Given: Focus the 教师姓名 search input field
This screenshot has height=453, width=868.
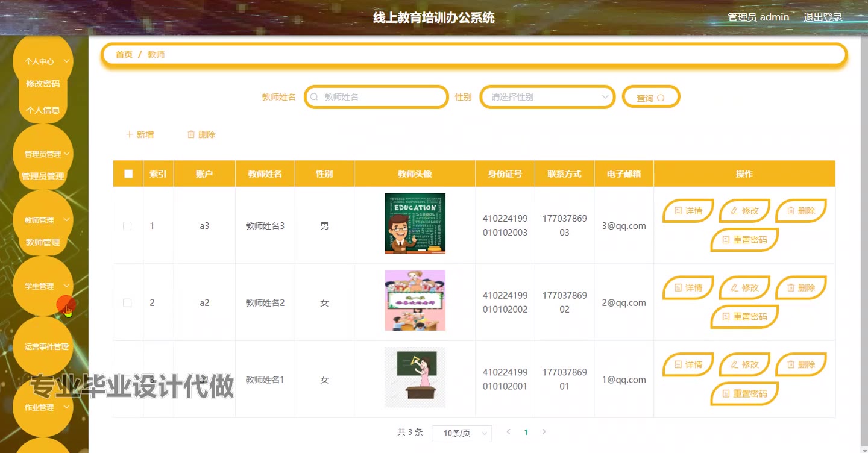Looking at the screenshot, I should point(377,97).
